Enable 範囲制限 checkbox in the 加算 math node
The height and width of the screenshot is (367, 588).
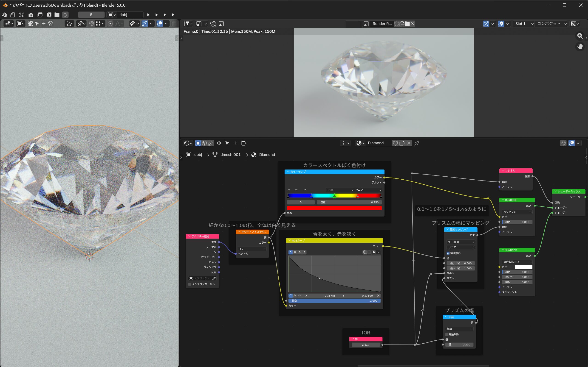point(447,334)
